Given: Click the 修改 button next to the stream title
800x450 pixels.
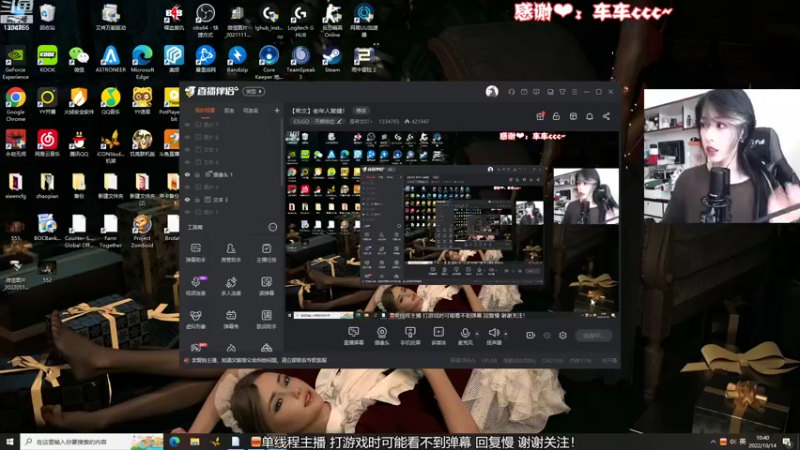Looking at the screenshot, I should [x=361, y=111].
